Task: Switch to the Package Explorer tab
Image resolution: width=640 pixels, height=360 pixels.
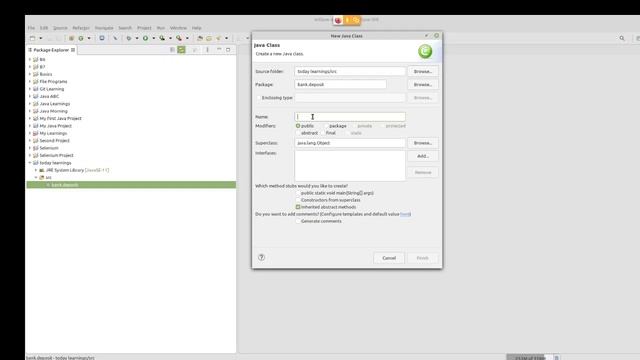Action: [x=51, y=50]
